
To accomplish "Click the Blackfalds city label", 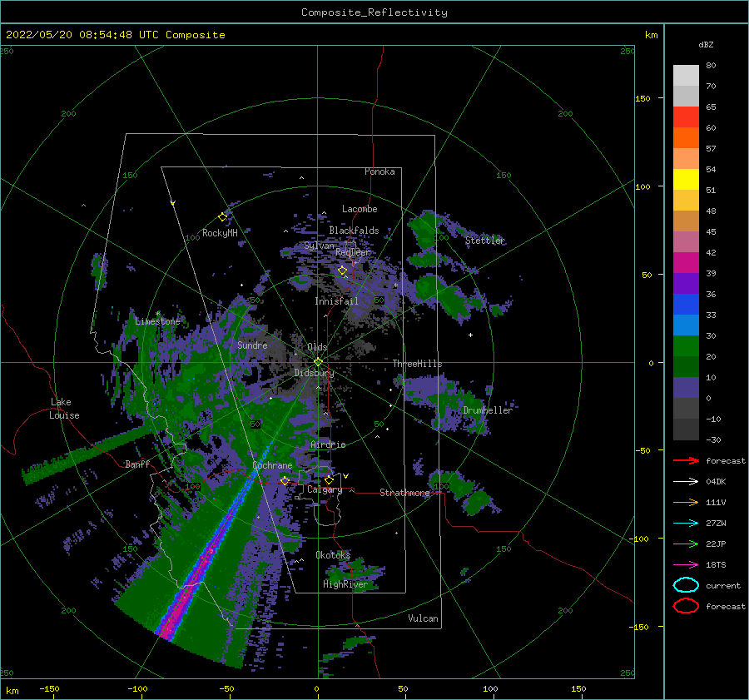I will [x=354, y=231].
